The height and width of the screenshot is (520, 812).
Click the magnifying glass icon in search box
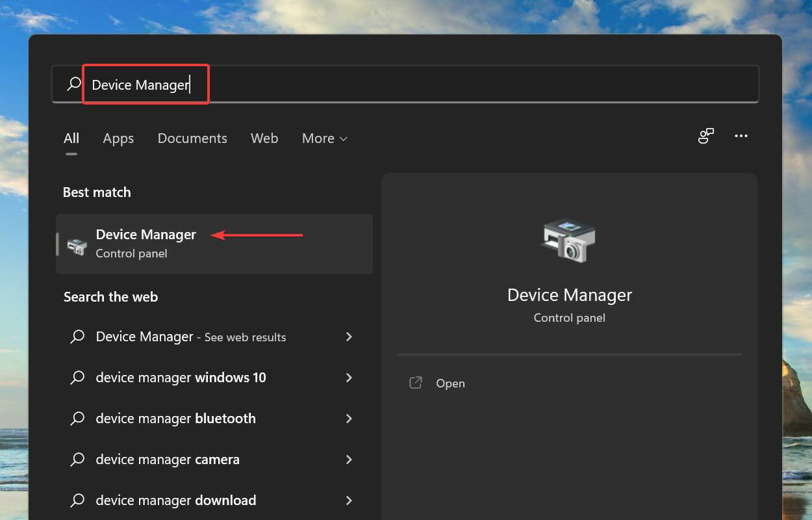pos(71,84)
